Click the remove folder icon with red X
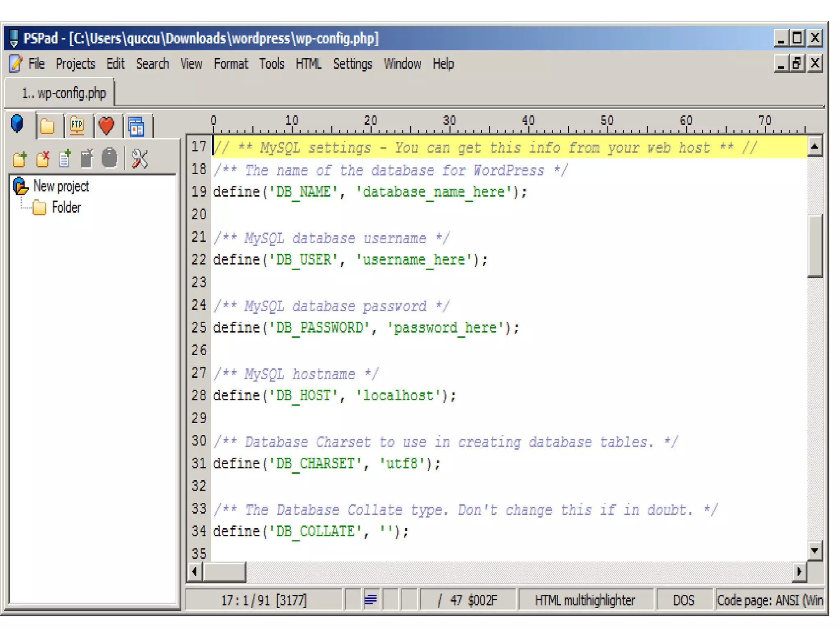This screenshot has height=630, width=840. coord(43,159)
